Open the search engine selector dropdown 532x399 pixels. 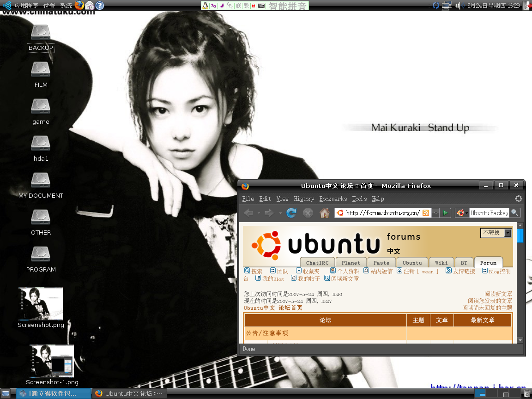pyautogui.click(x=462, y=213)
